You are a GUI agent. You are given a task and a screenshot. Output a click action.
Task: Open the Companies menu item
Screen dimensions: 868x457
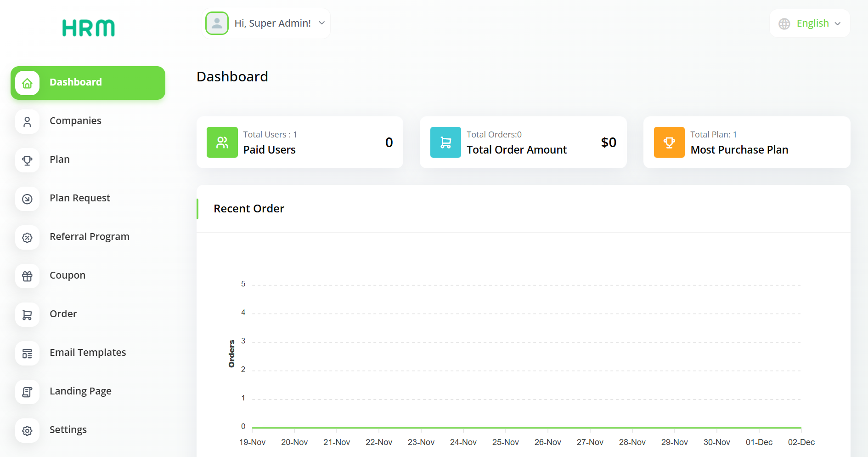[x=75, y=121]
